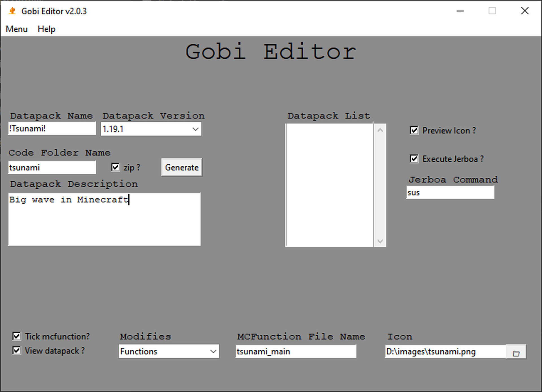Viewport: 542px width, 392px height.
Task: Edit the Datapack Name field
Action: (x=52, y=129)
